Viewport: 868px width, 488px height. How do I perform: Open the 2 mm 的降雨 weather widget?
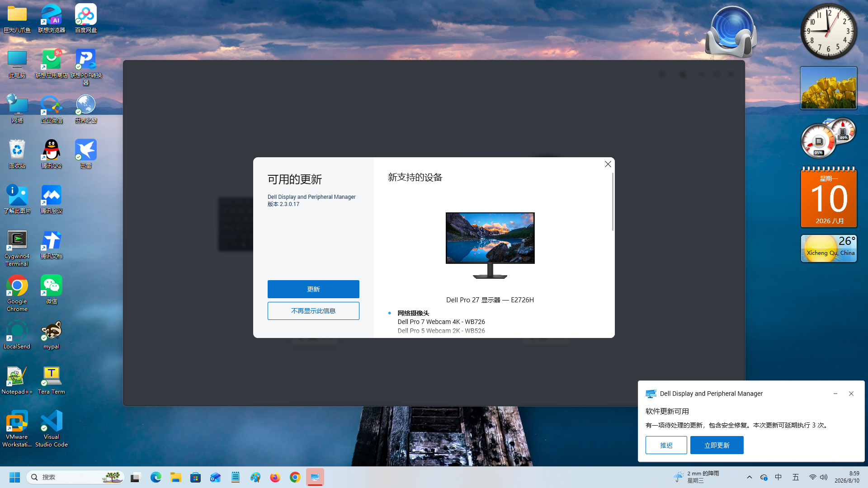coord(696,477)
